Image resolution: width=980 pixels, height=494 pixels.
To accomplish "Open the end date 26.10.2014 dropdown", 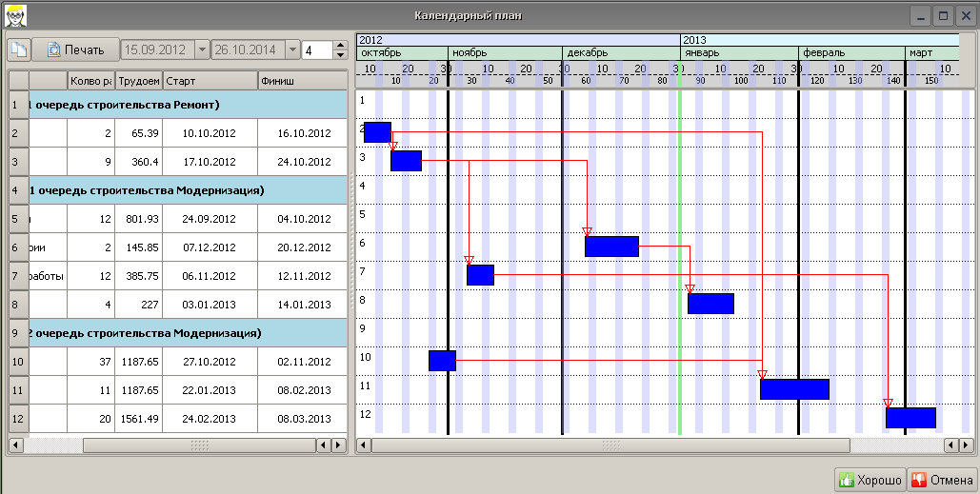I will tap(291, 49).
